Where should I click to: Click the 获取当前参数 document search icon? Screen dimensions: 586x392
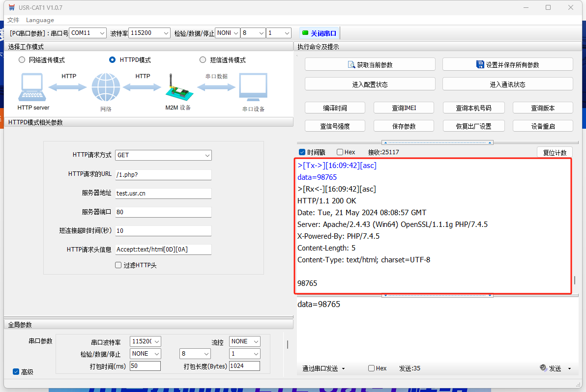pos(352,65)
